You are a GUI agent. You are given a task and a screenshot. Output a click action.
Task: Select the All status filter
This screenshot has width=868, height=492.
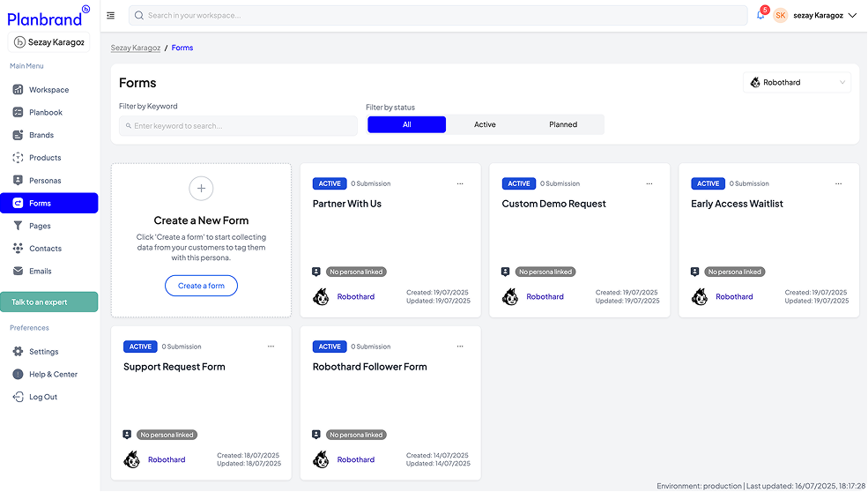[406, 124]
